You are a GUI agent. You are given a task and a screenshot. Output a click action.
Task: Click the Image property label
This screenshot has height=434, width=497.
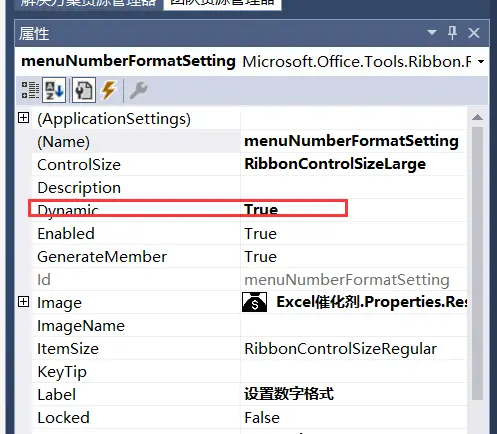(x=59, y=303)
